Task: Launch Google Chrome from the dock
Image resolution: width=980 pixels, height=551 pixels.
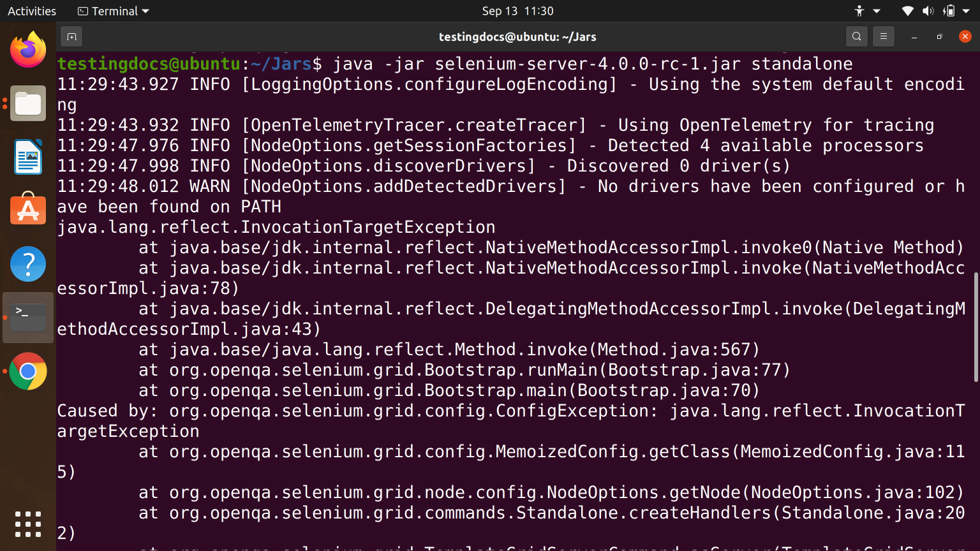Action: coord(28,371)
